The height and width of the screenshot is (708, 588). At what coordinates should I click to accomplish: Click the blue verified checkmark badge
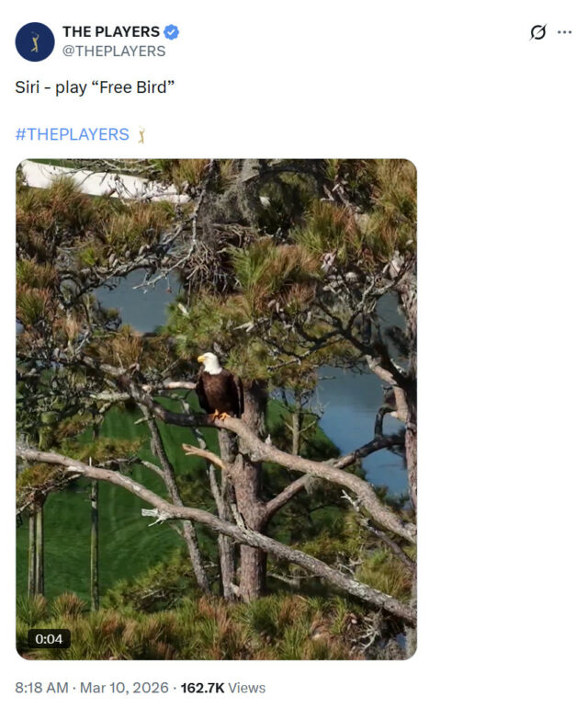pyautogui.click(x=172, y=32)
